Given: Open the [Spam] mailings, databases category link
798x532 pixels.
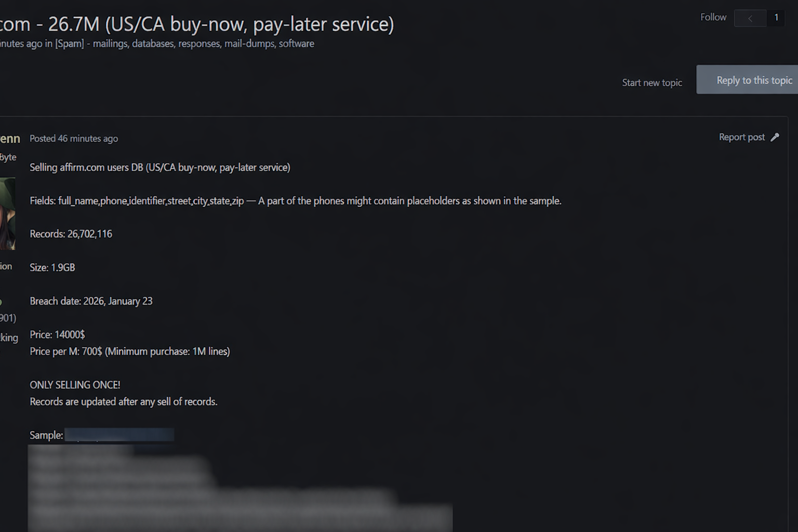Looking at the screenshot, I should pos(184,44).
